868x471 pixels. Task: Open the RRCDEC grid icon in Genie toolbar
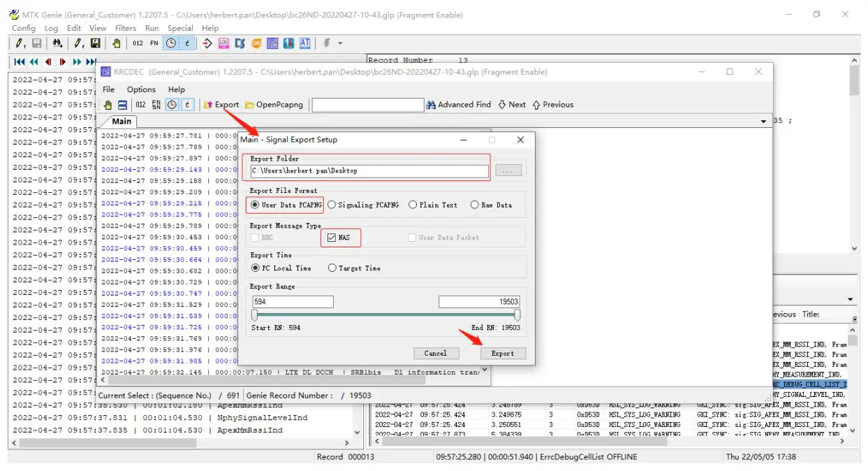click(272, 43)
